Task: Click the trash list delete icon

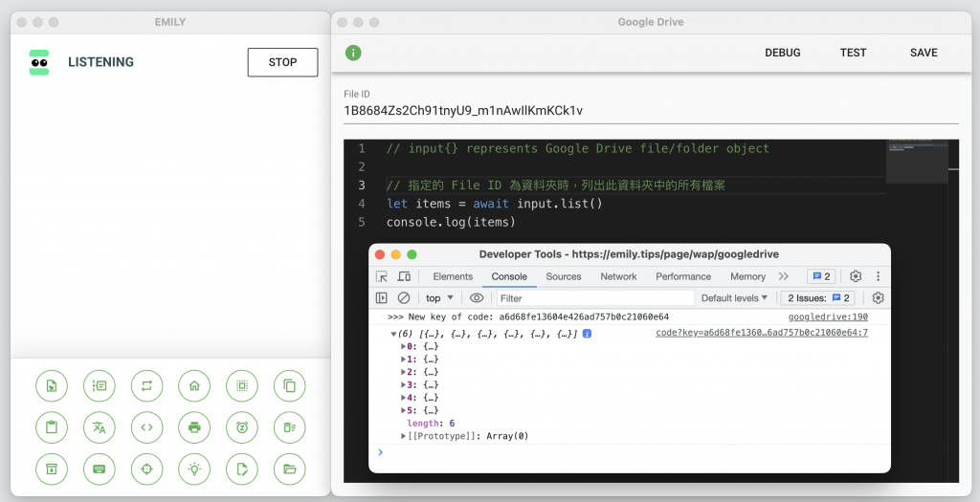Action: click(x=289, y=427)
